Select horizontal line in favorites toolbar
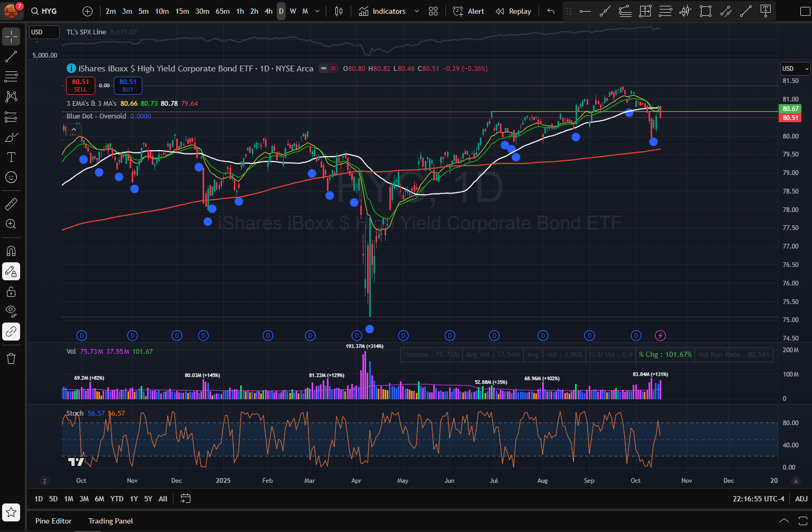 pyautogui.click(x=585, y=11)
